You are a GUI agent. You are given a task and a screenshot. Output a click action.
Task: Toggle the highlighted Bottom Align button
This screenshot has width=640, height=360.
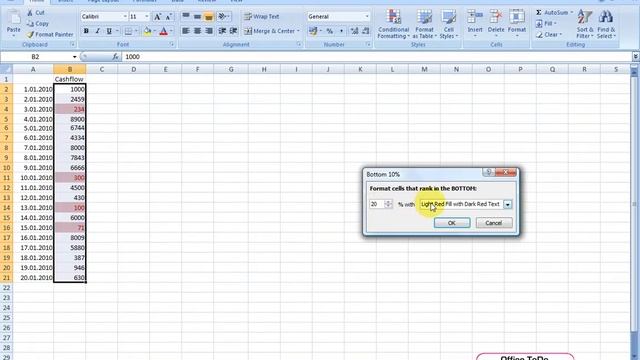pyautogui.click(x=209, y=17)
